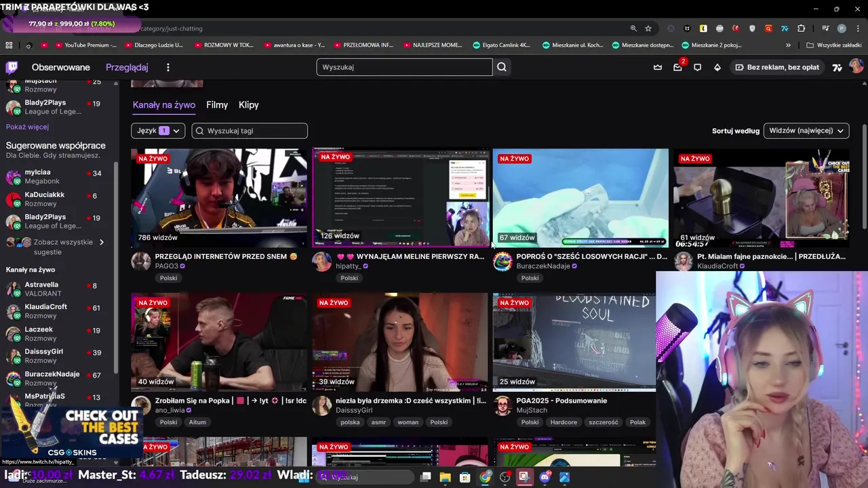Focus the Twitch Wyszukaj search field
The width and height of the screenshot is (868, 488).
pos(404,67)
